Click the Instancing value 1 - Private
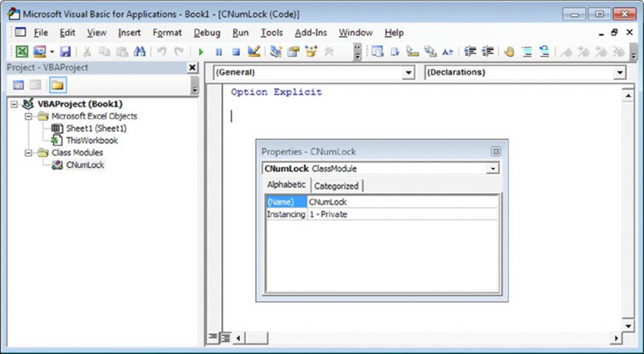This screenshot has height=354, width=644. pyautogui.click(x=402, y=214)
